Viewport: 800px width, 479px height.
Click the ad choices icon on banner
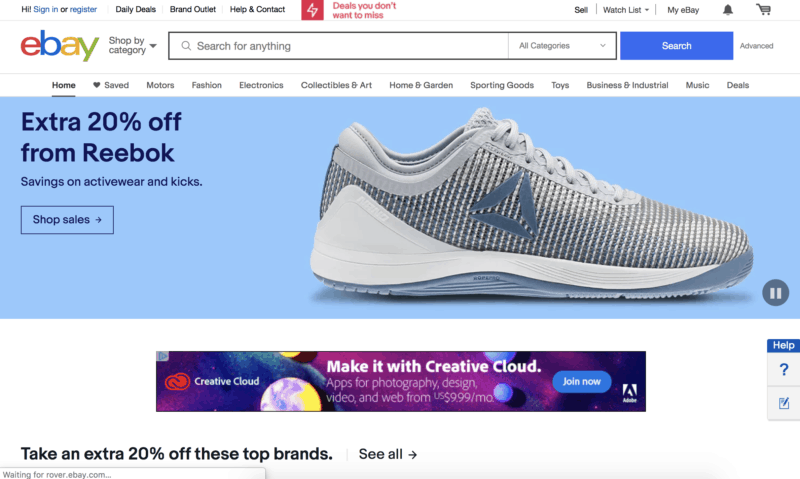pyautogui.click(x=162, y=356)
